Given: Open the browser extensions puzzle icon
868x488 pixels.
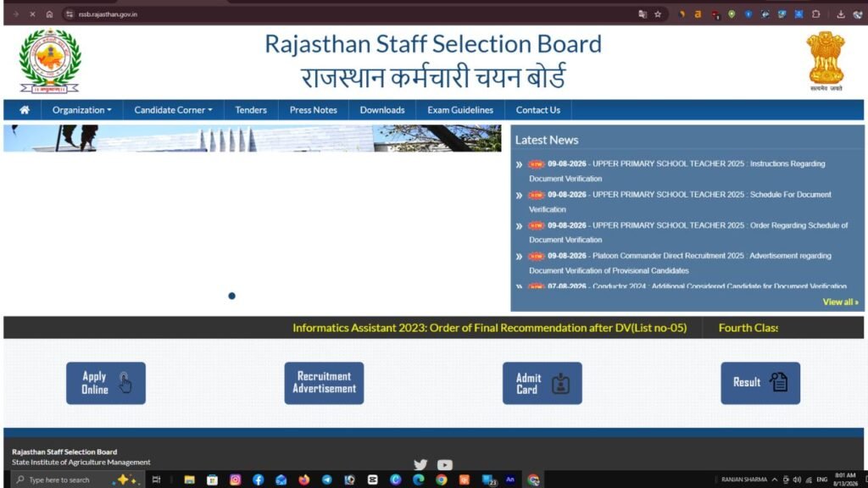Looking at the screenshot, I should pos(816,14).
